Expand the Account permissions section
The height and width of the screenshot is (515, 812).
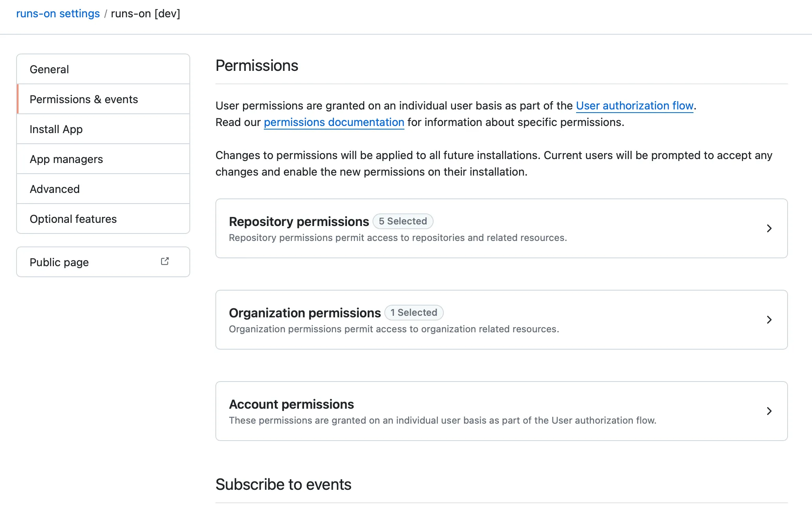point(501,411)
